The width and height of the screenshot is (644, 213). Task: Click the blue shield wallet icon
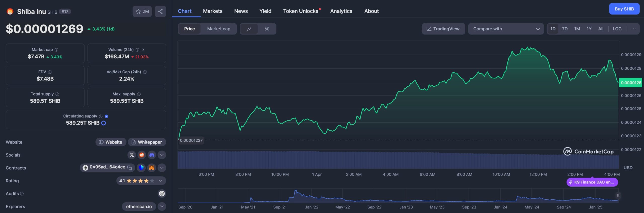click(141, 168)
